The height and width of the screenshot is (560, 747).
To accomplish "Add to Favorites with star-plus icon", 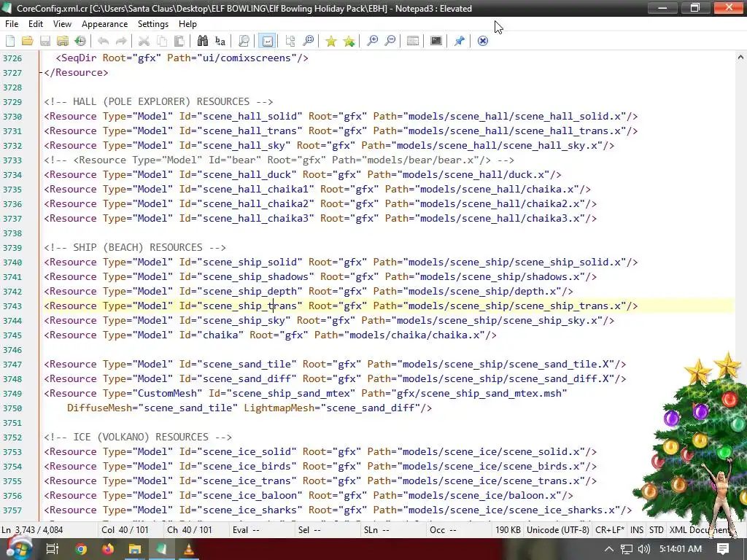I will (349, 41).
